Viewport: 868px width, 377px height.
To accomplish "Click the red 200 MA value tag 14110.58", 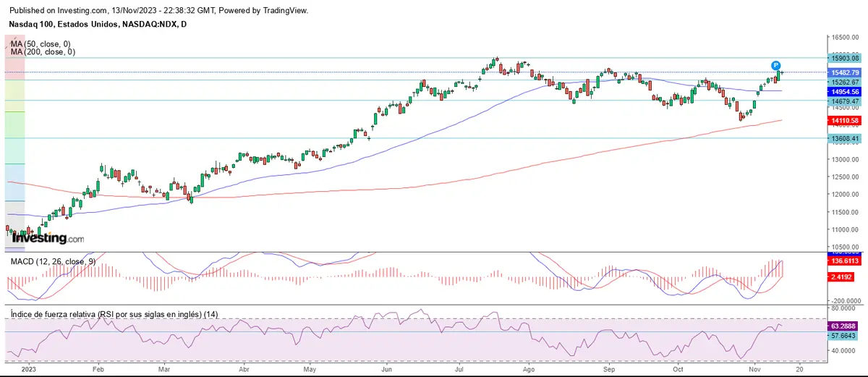I will (x=844, y=120).
